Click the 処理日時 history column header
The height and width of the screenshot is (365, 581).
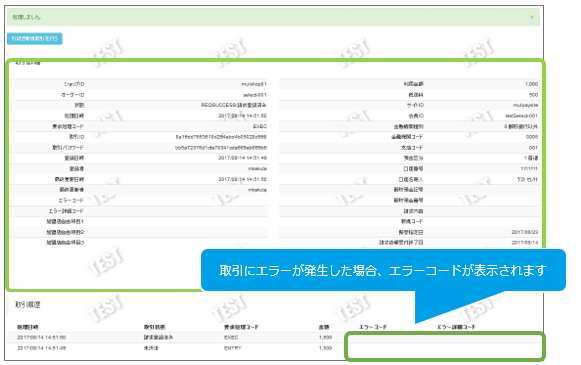[x=28, y=327]
